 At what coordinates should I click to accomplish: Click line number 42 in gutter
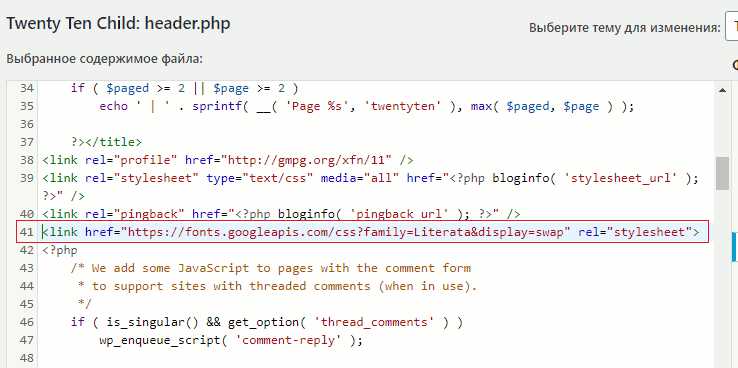[27, 250]
